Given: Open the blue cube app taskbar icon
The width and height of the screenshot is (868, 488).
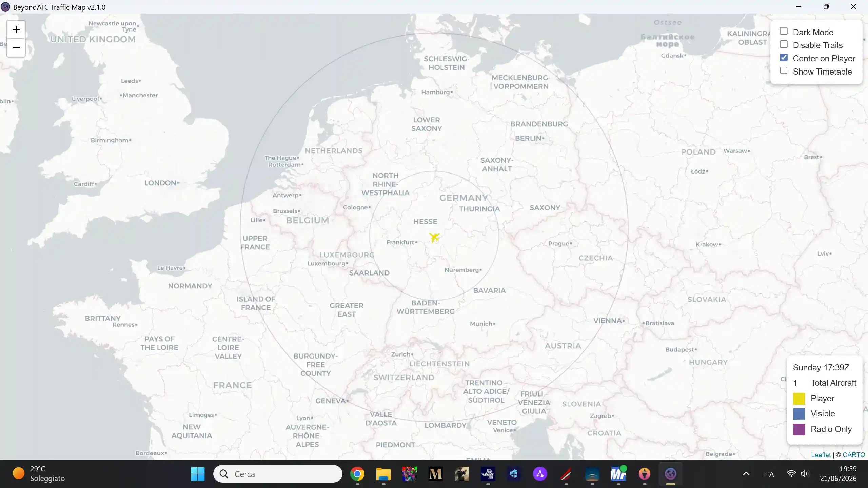Looking at the screenshot, I should click(x=514, y=474).
